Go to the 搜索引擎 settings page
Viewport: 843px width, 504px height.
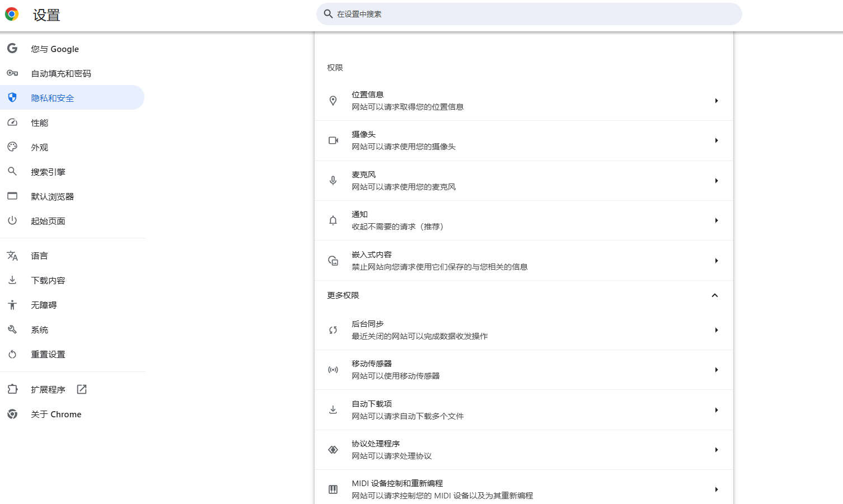72,172
